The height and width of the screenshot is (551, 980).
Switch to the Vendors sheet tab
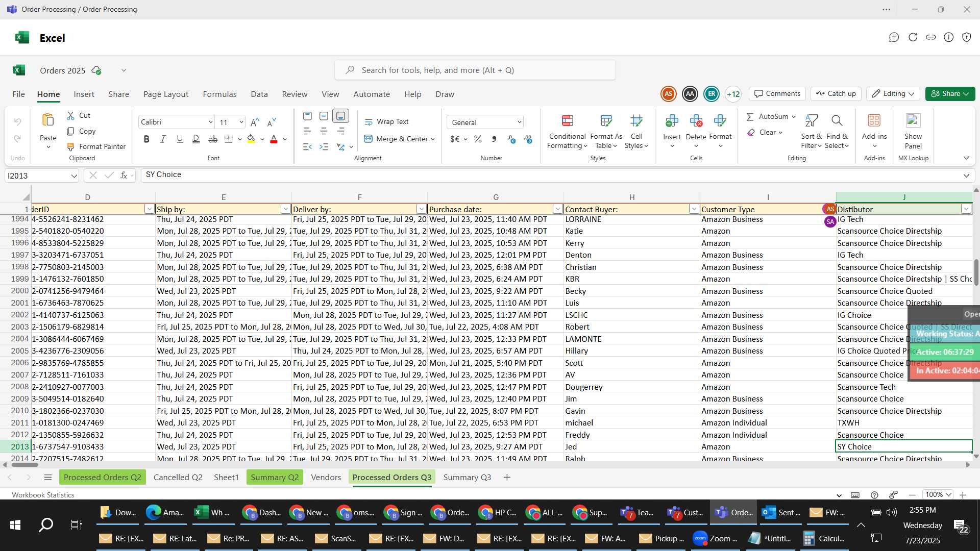(x=326, y=477)
